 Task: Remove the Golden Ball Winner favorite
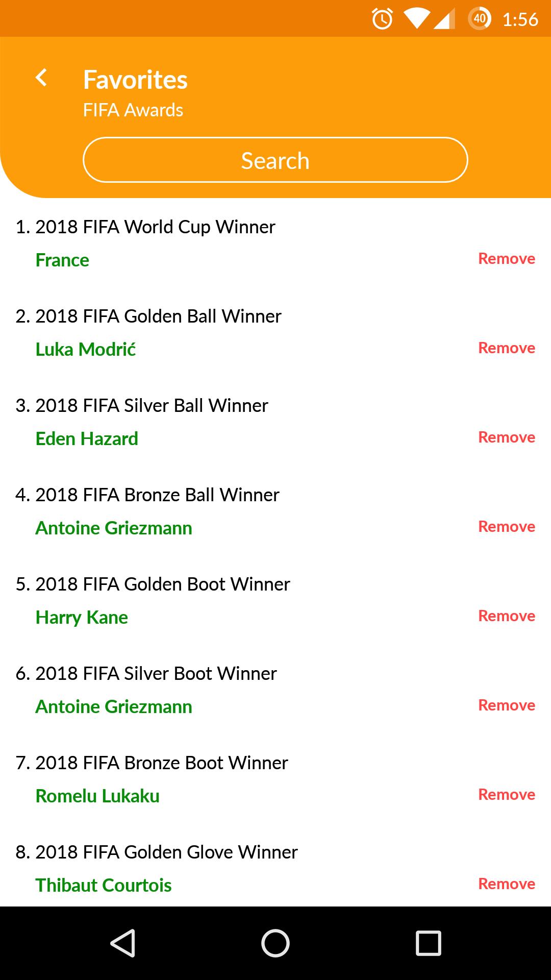(x=506, y=348)
